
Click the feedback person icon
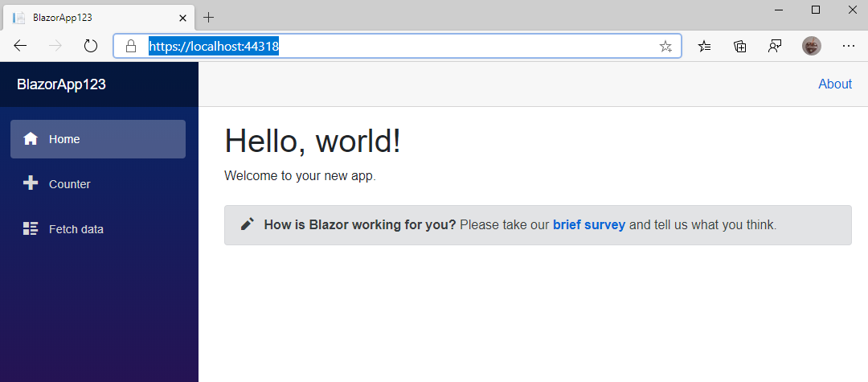775,47
